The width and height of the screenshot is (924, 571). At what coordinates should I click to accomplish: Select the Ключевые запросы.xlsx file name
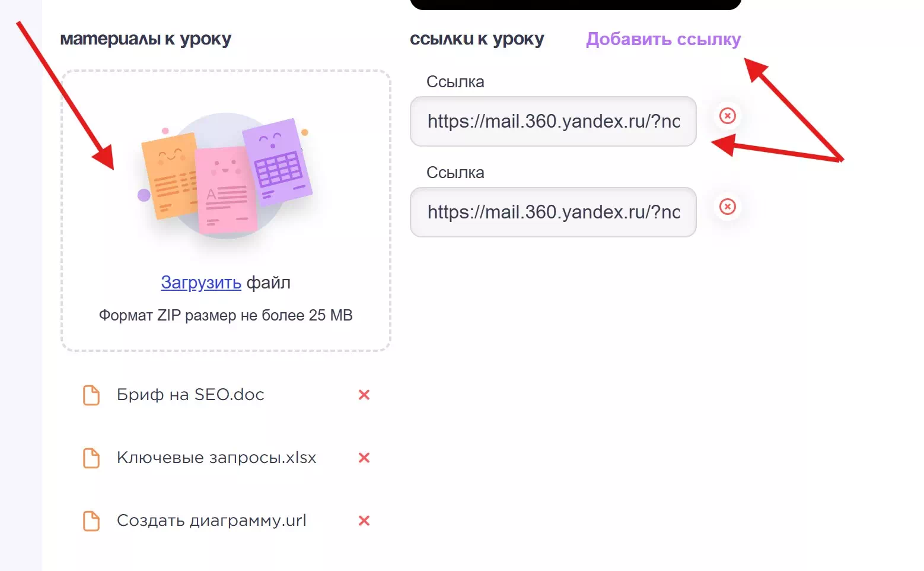pyautogui.click(x=216, y=458)
